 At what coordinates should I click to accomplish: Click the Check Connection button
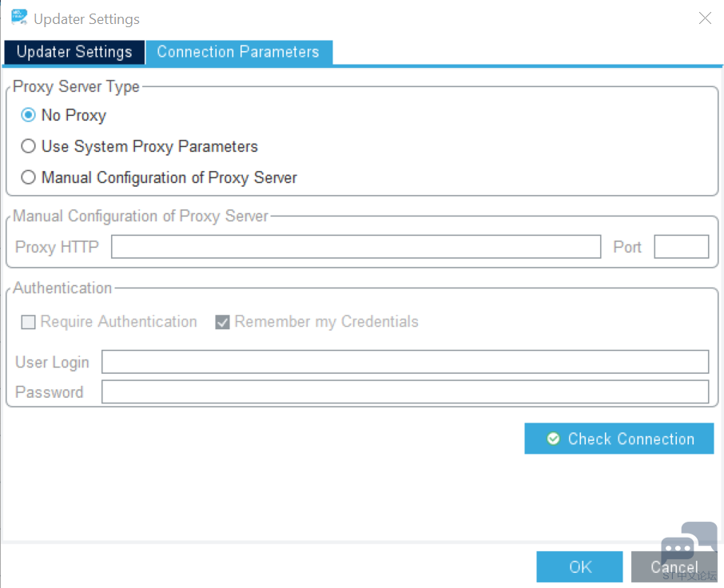click(x=619, y=439)
